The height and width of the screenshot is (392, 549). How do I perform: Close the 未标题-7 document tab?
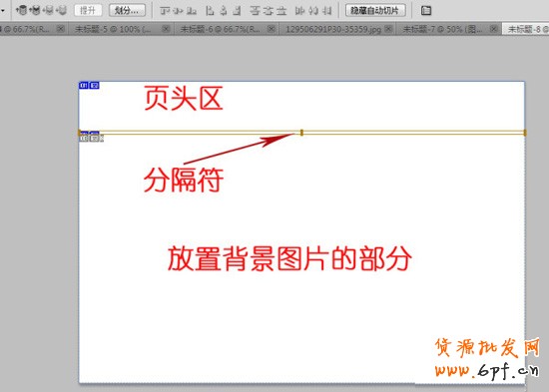[x=494, y=29]
